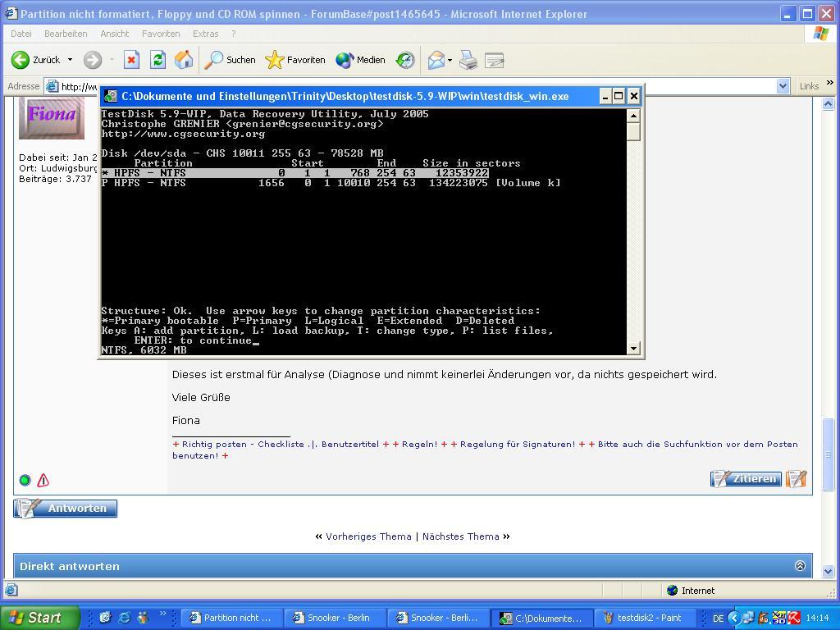
Task: Refresh the page with green arrows icon
Action: [x=157, y=60]
